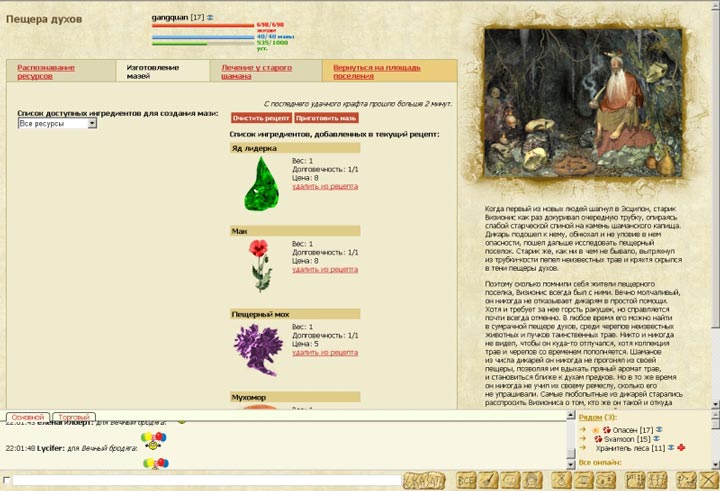Click the gangquan [17] player name
The height and width of the screenshot is (491, 720).
[x=178, y=17]
